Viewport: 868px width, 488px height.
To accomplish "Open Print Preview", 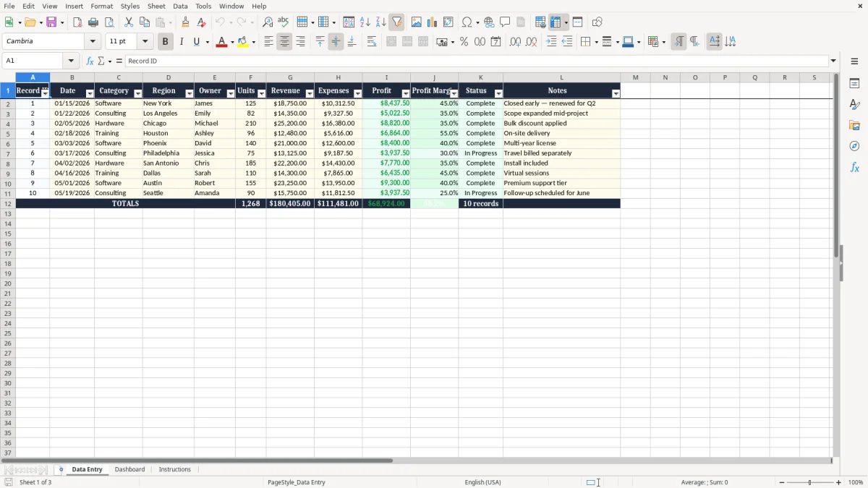I will (x=109, y=22).
